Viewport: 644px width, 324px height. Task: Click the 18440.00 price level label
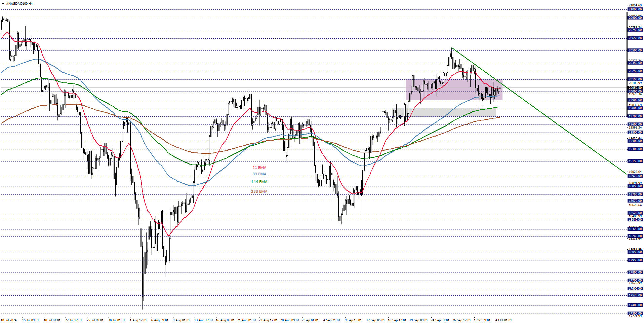coord(635,220)
